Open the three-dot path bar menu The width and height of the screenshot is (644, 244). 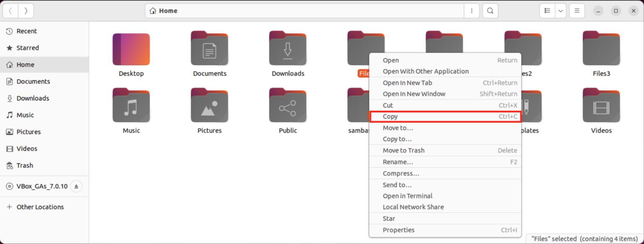click(x=471, y=10)
